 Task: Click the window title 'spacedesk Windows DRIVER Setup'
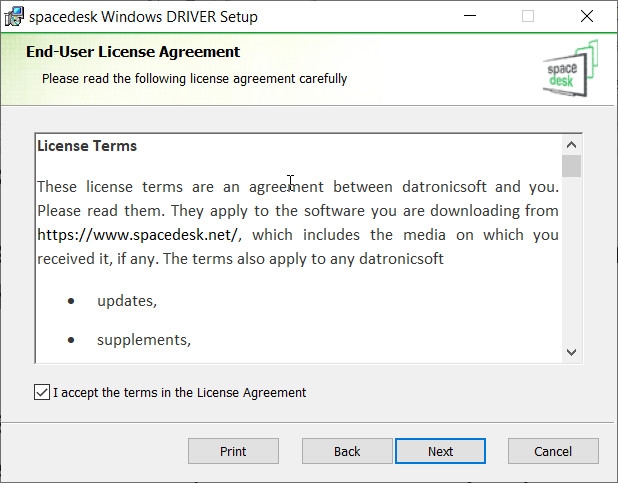click(143, 17)
